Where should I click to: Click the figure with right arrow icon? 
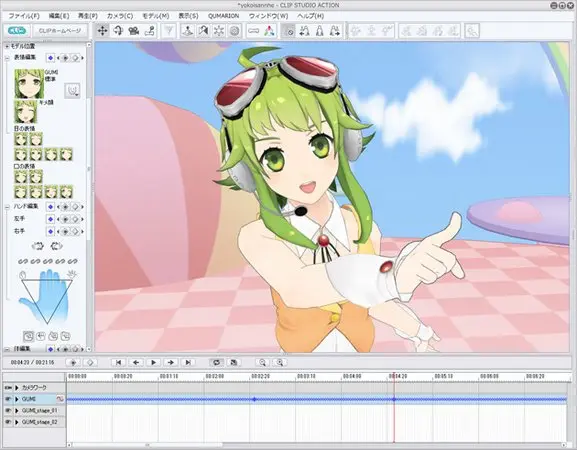tap(335, 31)
